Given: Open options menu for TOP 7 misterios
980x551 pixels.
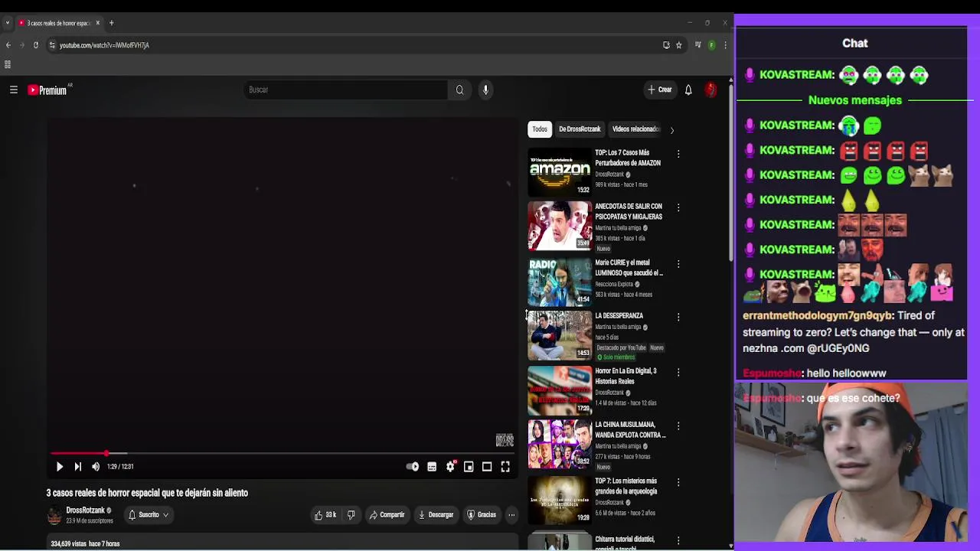Looking at the screenshot, I should click(678, 482).
